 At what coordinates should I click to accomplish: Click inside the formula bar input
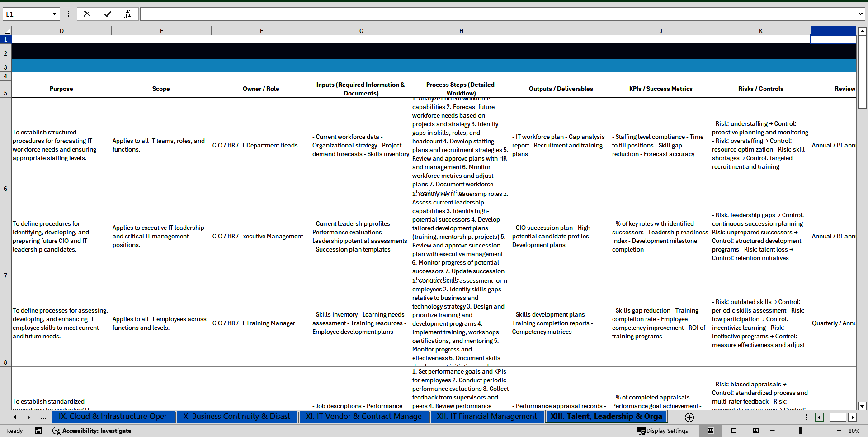497,14
